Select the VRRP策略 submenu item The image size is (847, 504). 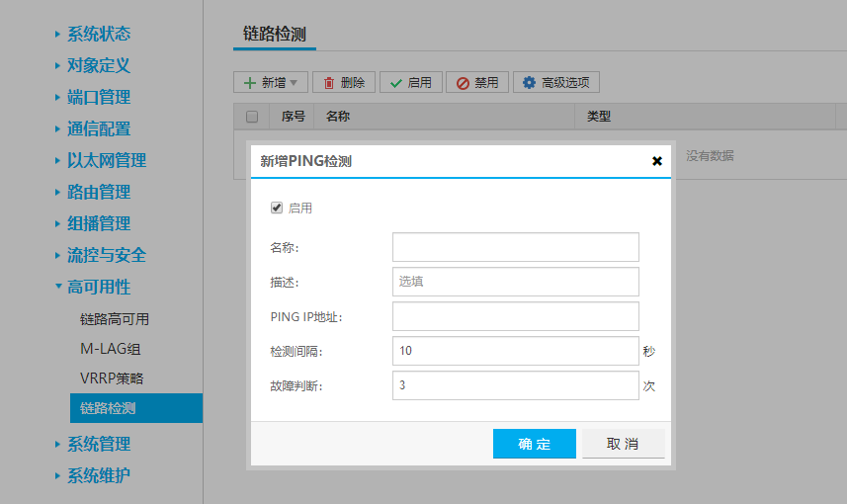(113, 378)
